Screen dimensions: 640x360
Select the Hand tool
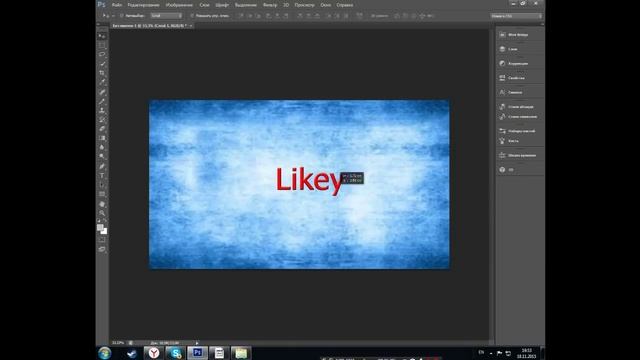[x=102, y=204]
